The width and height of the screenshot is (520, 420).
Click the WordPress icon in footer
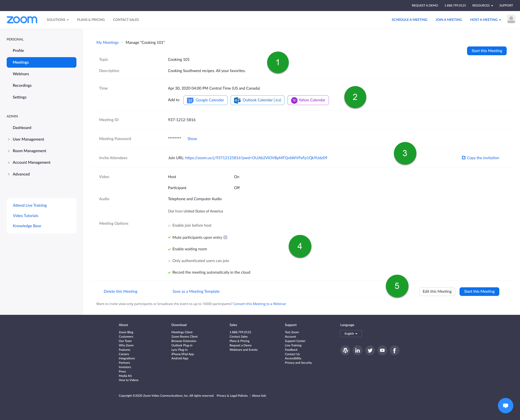pyautogui.click(x=345, y=350)
